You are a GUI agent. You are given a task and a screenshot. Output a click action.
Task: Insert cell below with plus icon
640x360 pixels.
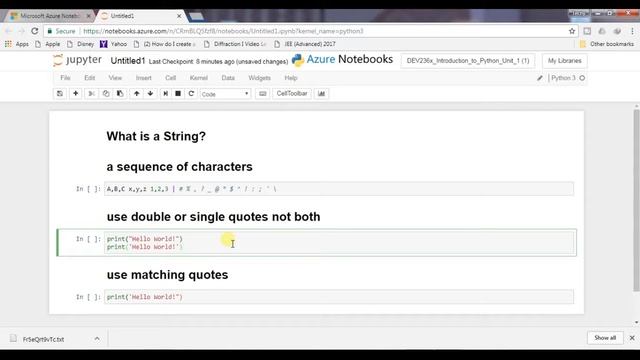pyautogui.click(x=76, y=93)
